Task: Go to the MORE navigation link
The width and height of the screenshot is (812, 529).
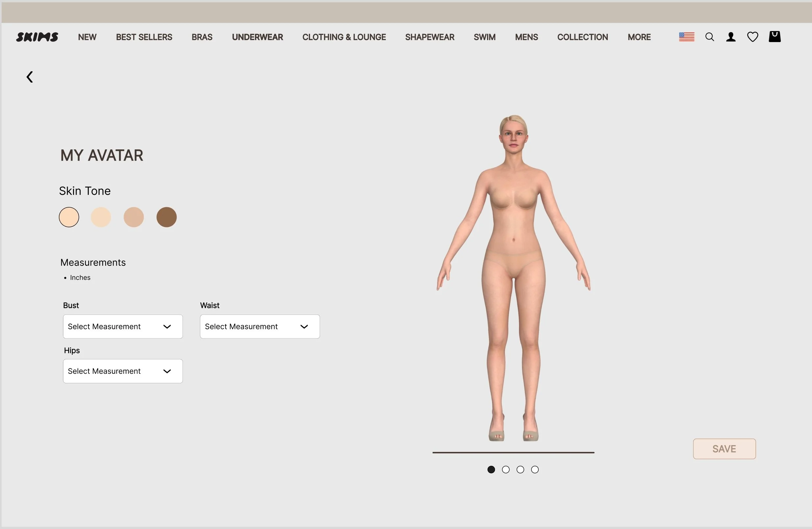Action: pos(639,37)
